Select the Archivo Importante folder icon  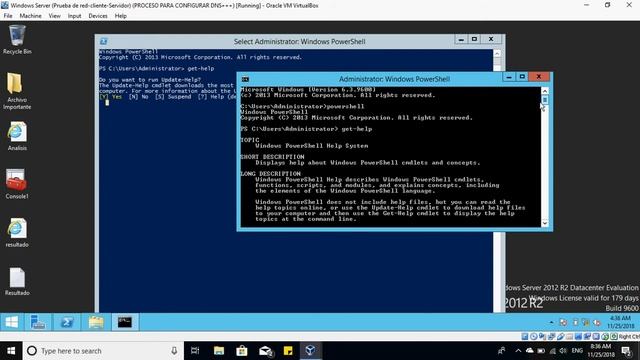coord(17,91)
